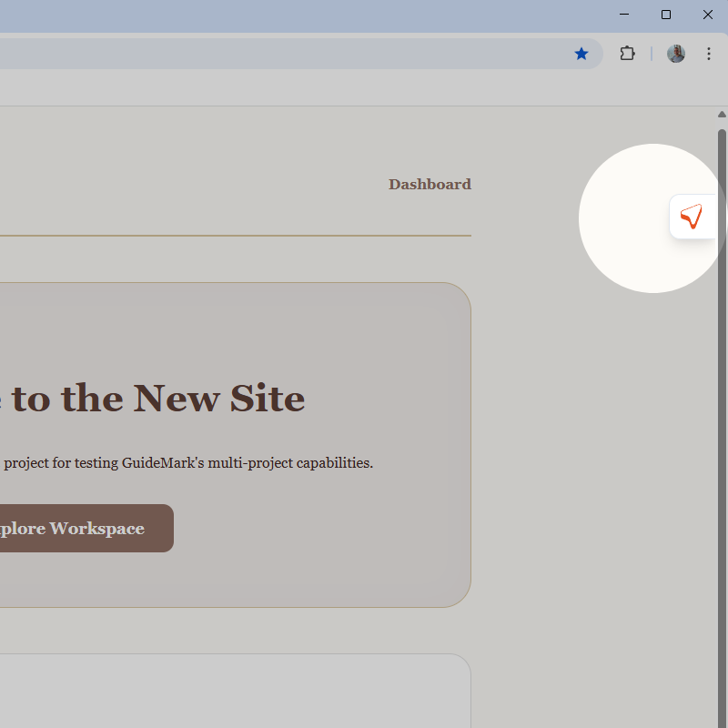Image resolution: width=728 pixels, height=728 pixels.
Task: Open Chrome's three-dot menu
Action: pyautogui.click(x=708, y=54)
